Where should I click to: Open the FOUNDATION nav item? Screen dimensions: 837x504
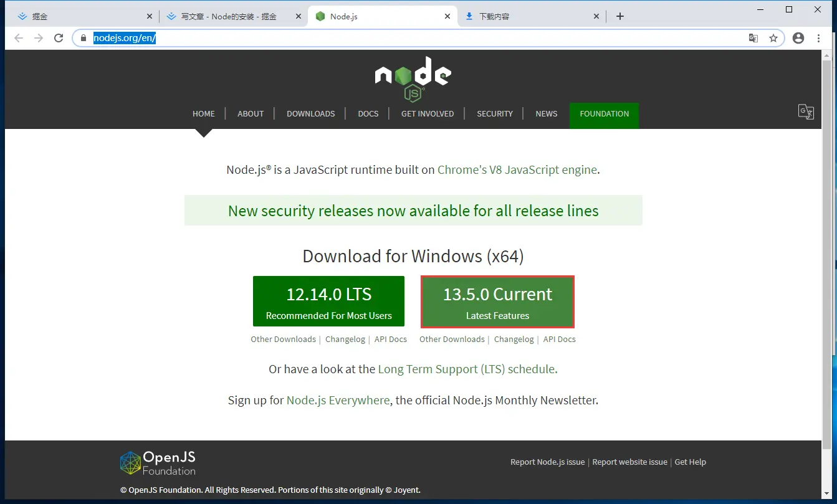tap(605, 116)
